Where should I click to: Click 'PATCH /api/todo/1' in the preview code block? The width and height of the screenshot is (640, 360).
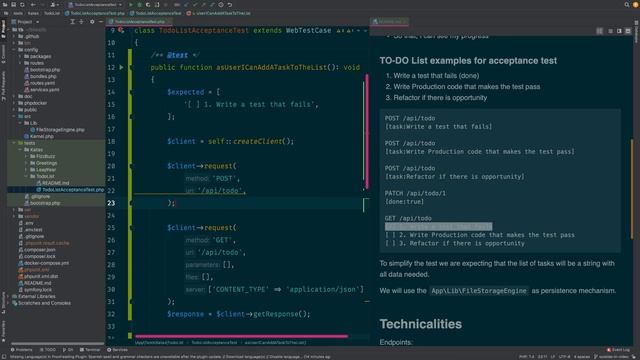tap(415, 193)
